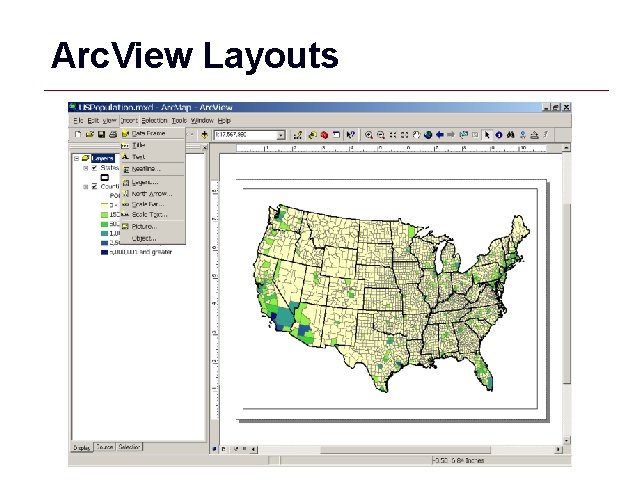
Task: Select the Measure tool icon
Action: (534, 135)
